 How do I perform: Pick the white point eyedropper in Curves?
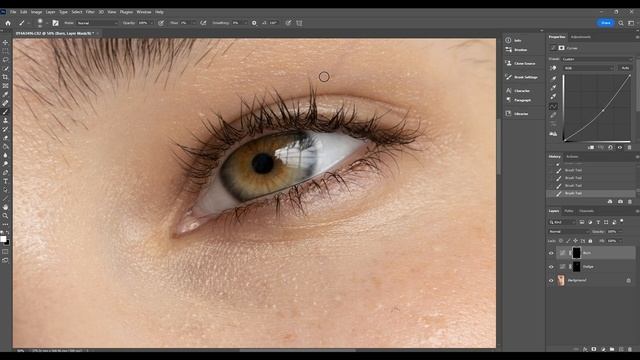tap(553, 97)
